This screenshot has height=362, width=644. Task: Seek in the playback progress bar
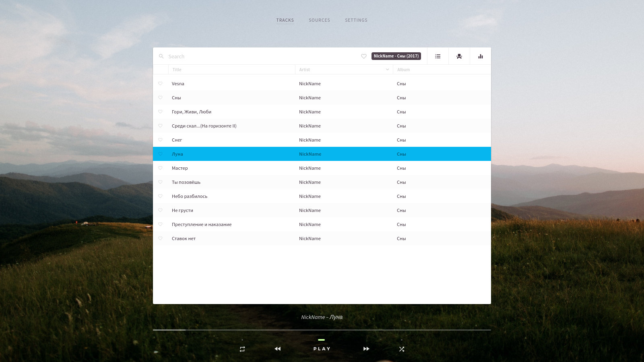tap(322, 330)
